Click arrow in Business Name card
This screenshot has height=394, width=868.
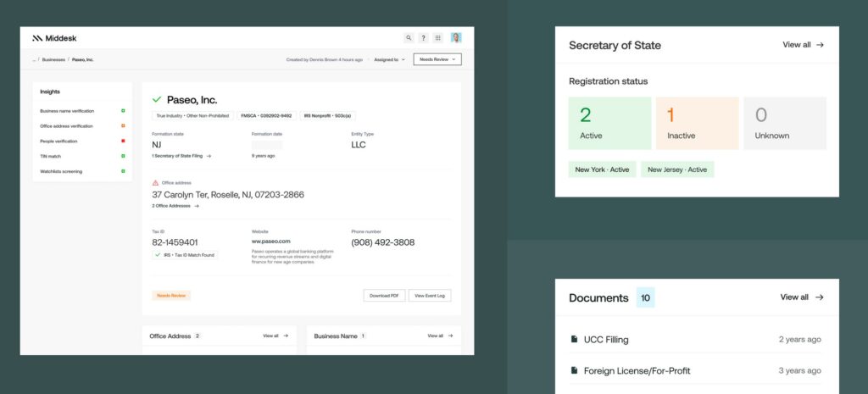[x=451, y=336]
